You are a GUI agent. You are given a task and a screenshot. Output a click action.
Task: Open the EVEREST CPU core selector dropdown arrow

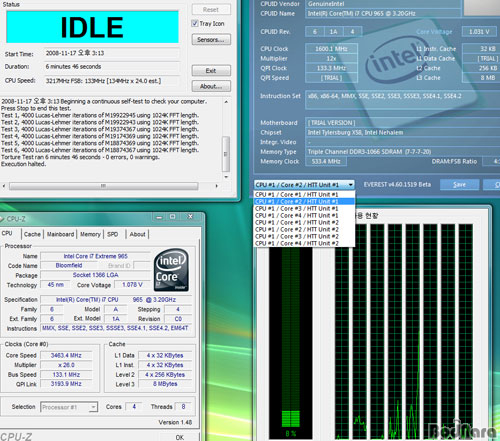(x=350, y=185)
